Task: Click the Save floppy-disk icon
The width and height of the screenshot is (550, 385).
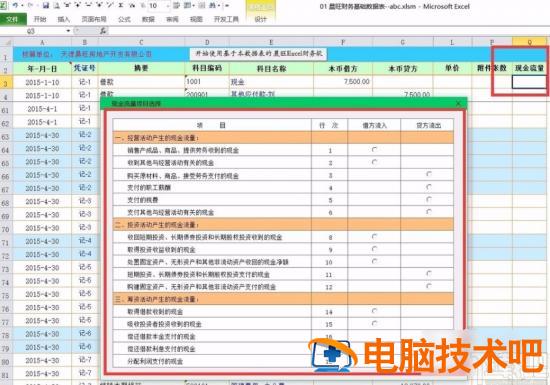Action: point(46,5)
